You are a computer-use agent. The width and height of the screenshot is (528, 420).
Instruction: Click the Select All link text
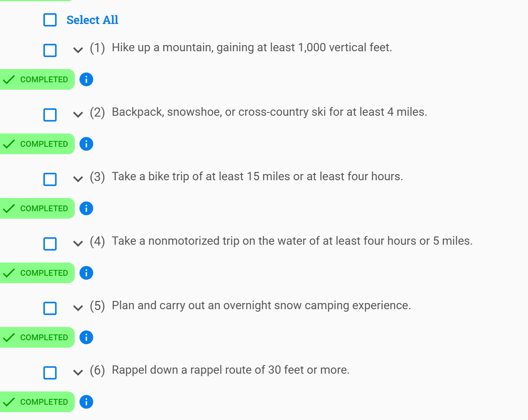pyautogui.click(x=93, y=20)
